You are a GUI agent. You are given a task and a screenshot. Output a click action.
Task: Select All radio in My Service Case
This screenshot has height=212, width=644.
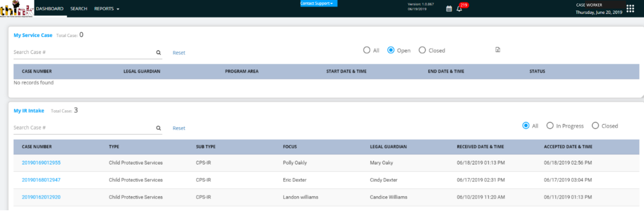tap(367, 50)
